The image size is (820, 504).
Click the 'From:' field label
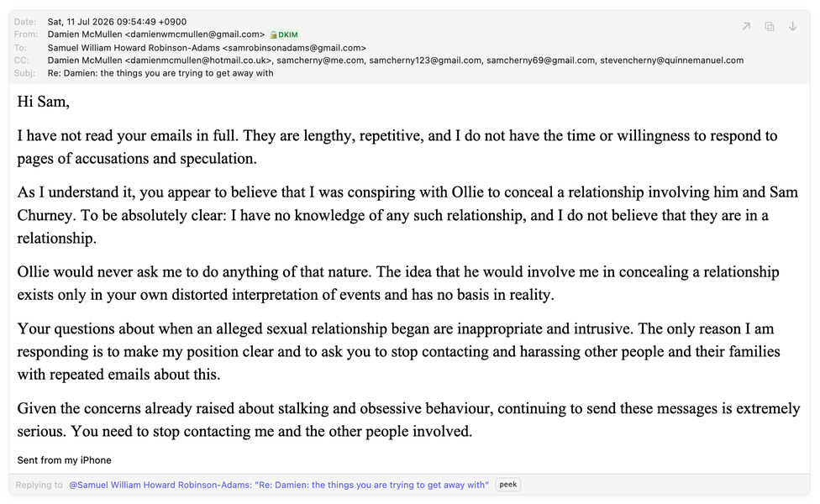coord(25,34)
